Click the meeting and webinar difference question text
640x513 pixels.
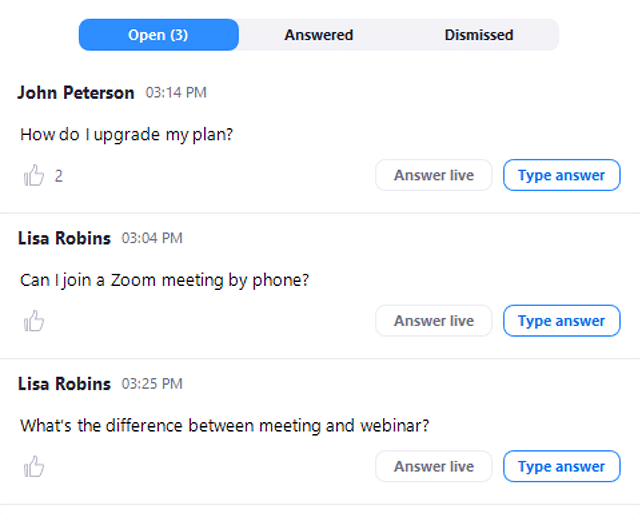pyautogui.click(x=224, y=425)
